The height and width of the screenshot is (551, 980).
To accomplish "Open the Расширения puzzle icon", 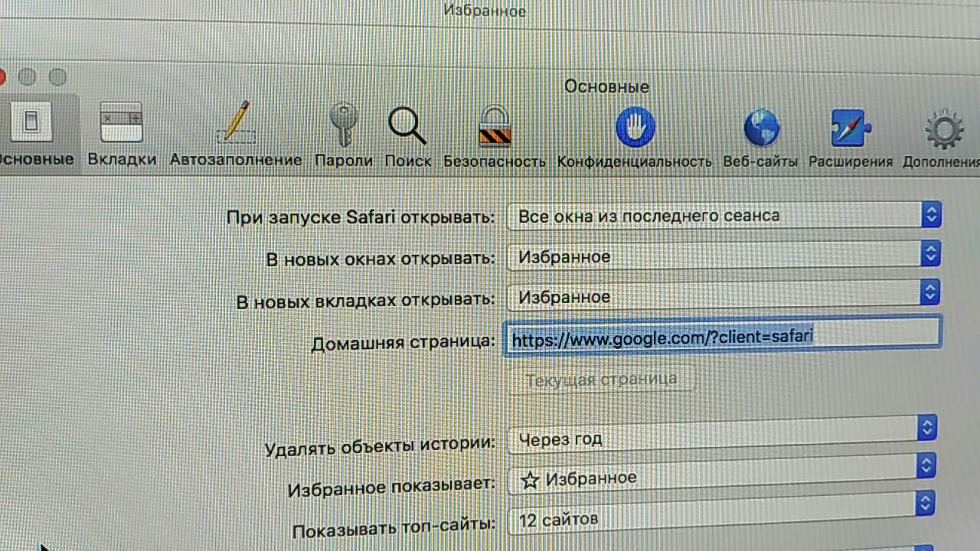I will click(x=851, y=128).
